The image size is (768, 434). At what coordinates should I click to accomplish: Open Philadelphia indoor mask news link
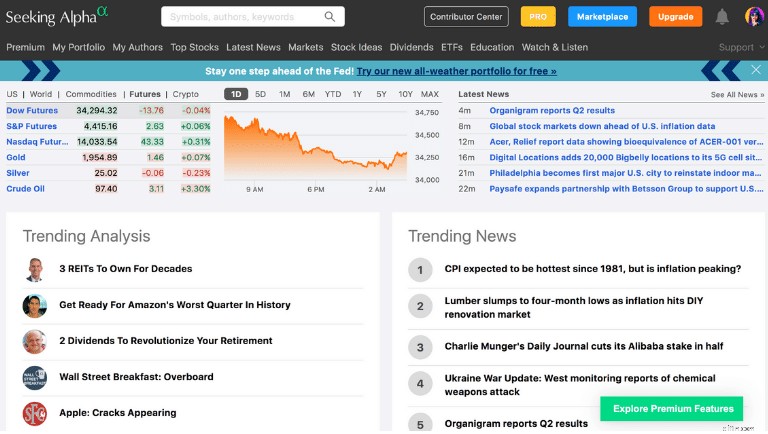click(x=625, y=173)
